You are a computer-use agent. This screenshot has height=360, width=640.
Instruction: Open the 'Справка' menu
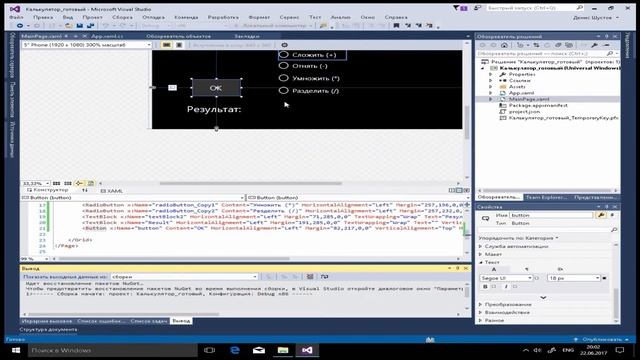tap(396, 17)
